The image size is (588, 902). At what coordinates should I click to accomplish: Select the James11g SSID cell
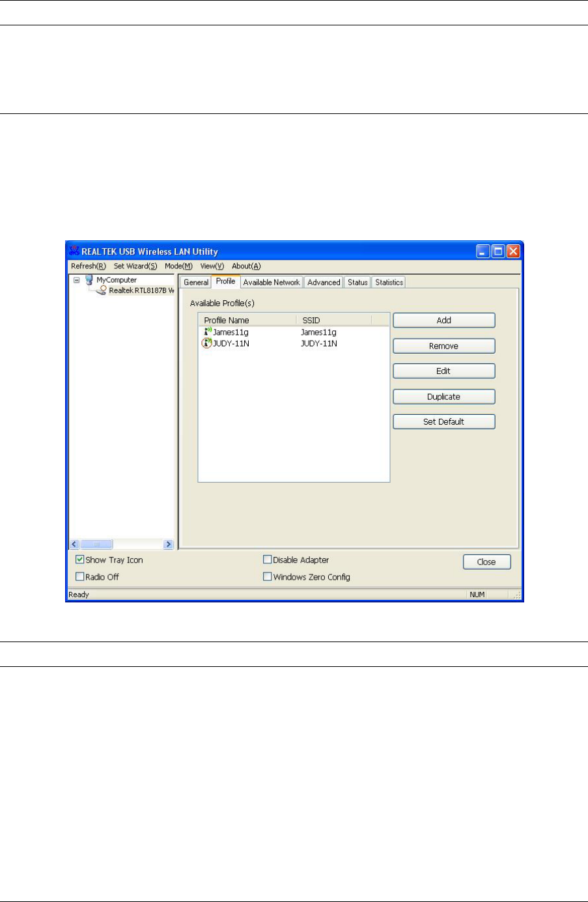[x=318, y=332]
